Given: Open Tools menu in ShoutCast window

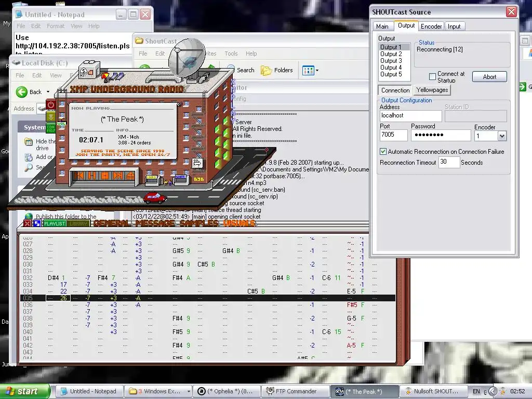Looking at the screenshot, I should click(231, 54).
